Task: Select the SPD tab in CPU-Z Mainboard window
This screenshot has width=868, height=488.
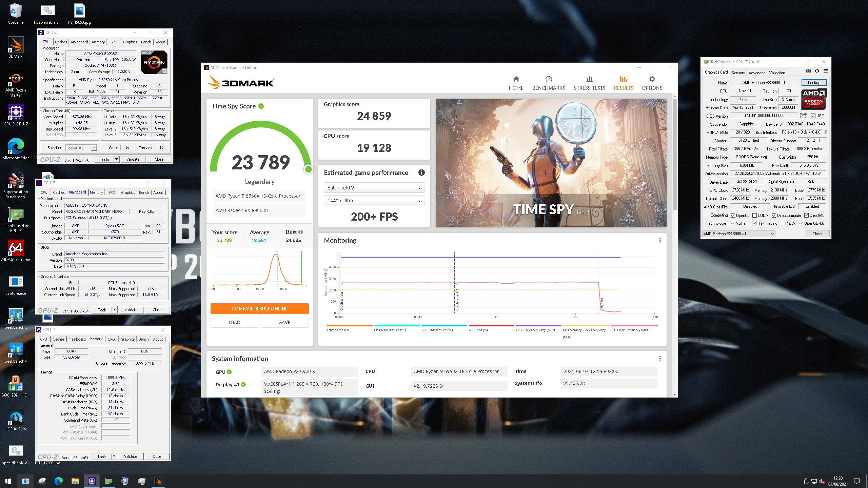Action: [x=112, y=192]
